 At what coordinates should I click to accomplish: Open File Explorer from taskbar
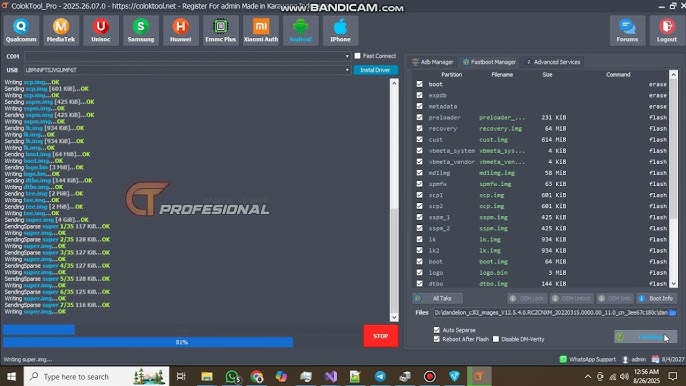click(207, 376)
